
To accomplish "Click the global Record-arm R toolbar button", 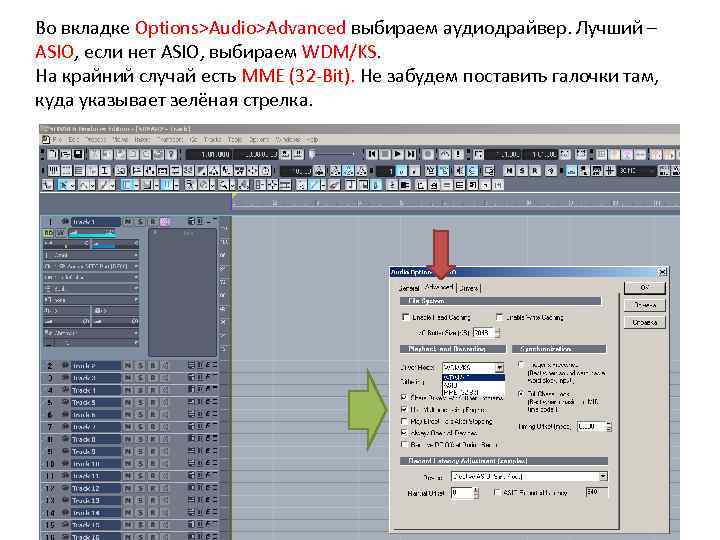I will (535, 171).
